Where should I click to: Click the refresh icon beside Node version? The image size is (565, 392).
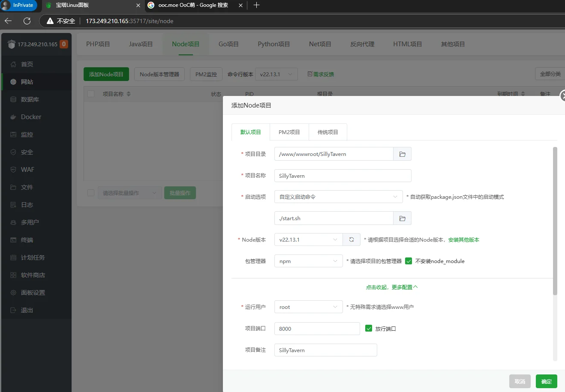[352, 240]
